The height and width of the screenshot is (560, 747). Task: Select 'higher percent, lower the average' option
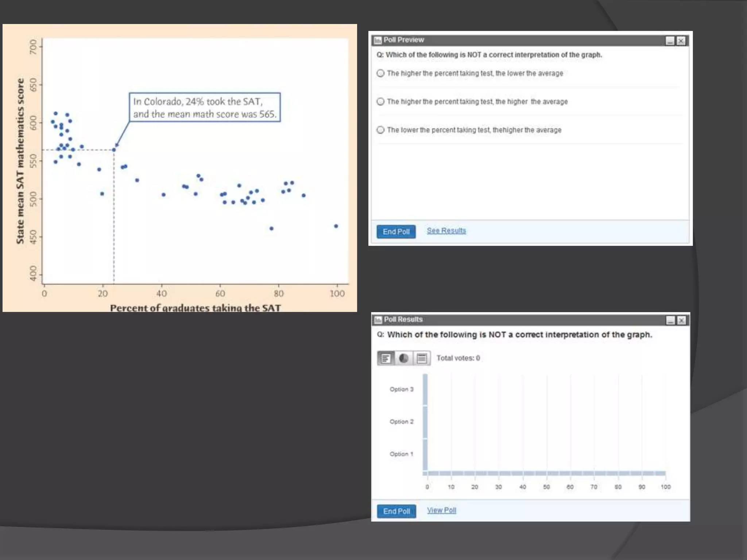click(380, 73)
